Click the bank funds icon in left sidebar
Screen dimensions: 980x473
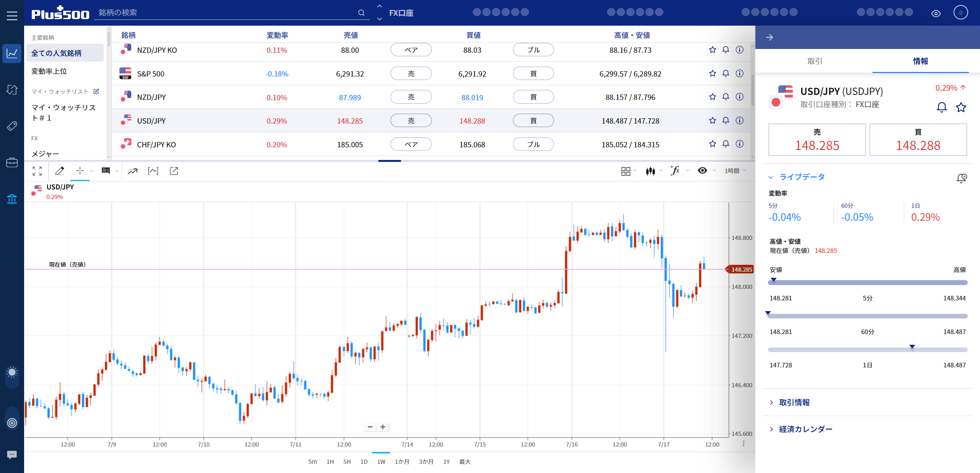12,199
